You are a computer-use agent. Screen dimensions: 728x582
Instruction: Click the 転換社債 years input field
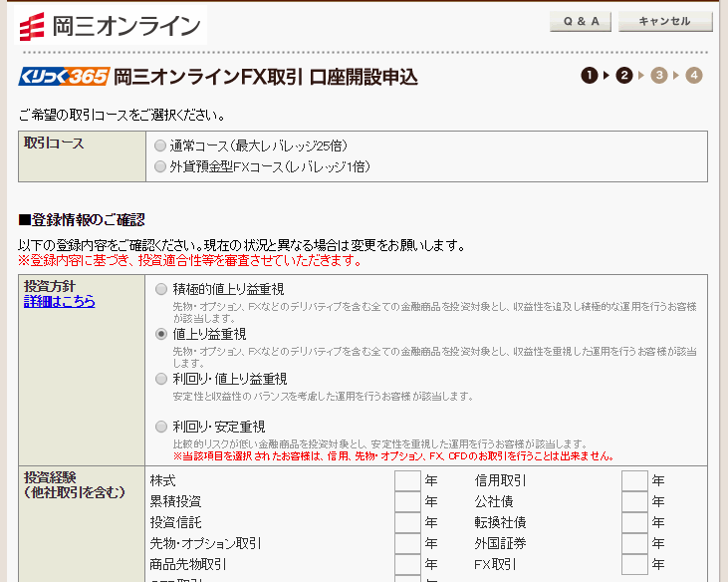coord(634,522)
